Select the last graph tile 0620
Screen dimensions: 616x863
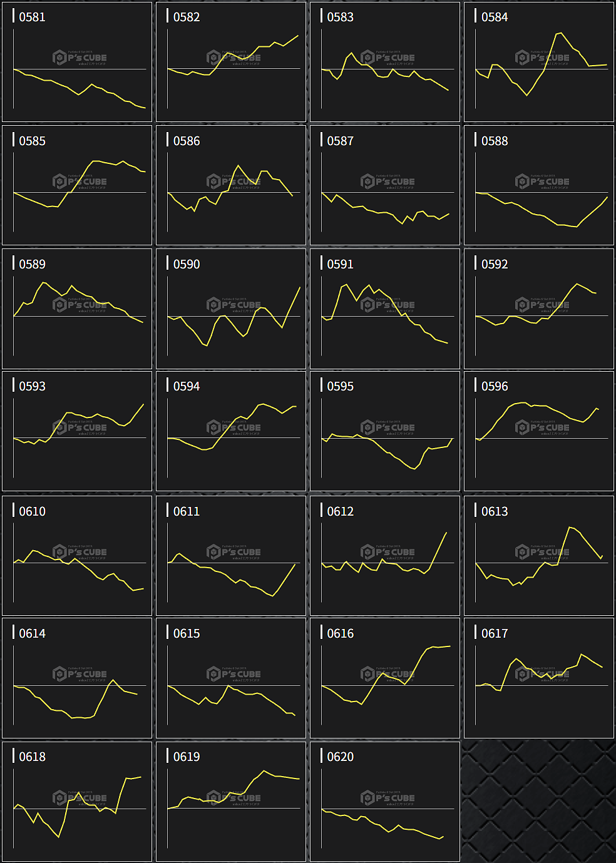[x=385, y=802]
